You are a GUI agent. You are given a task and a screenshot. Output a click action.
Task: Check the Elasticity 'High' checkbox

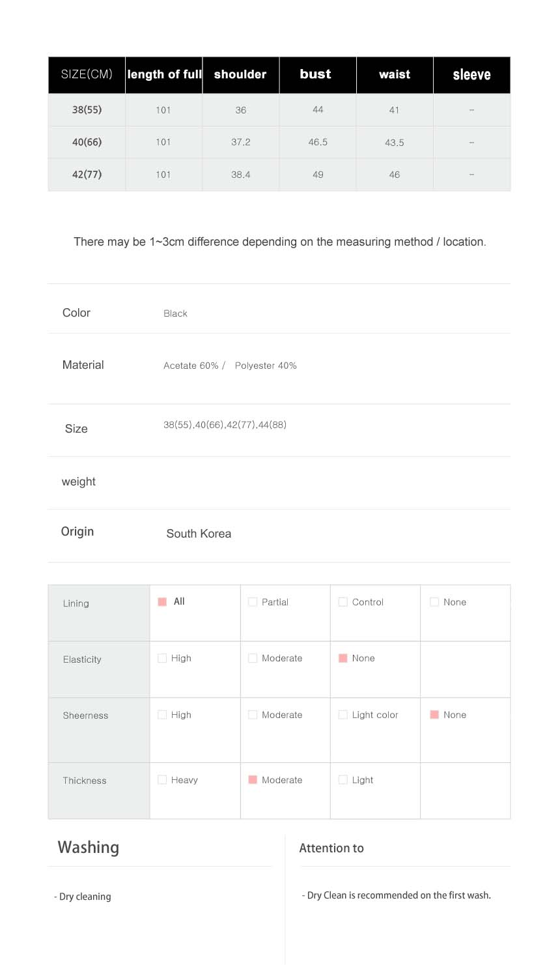tap(162, 658)
